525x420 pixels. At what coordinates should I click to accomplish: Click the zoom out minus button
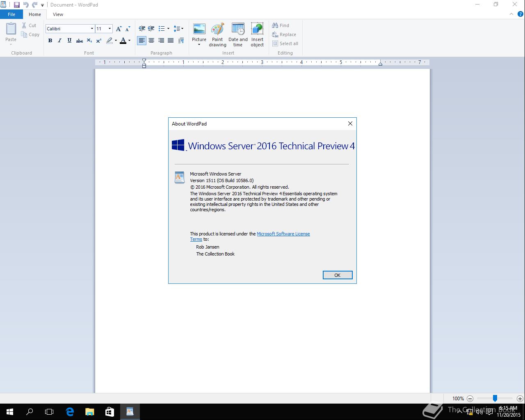[x=470, y=398]
